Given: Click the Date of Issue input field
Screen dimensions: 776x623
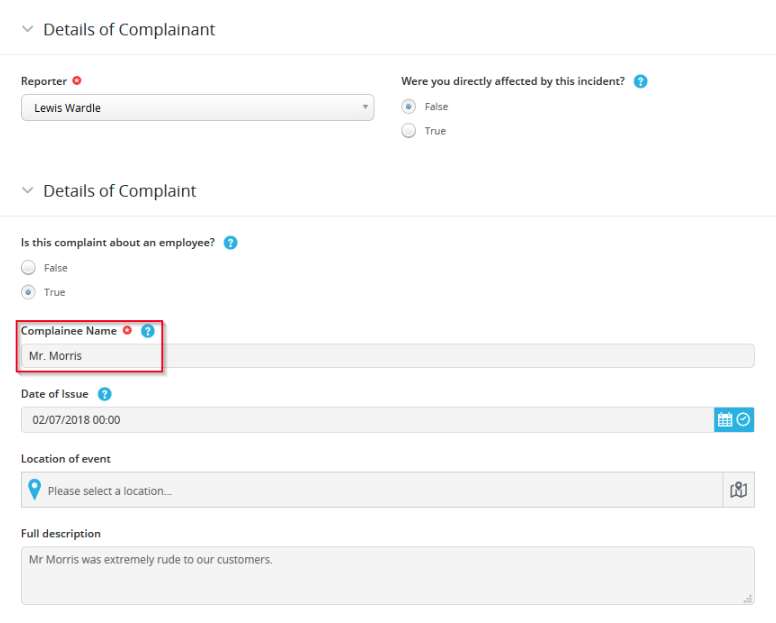Looking at the screenshot, I should [367, 420].
